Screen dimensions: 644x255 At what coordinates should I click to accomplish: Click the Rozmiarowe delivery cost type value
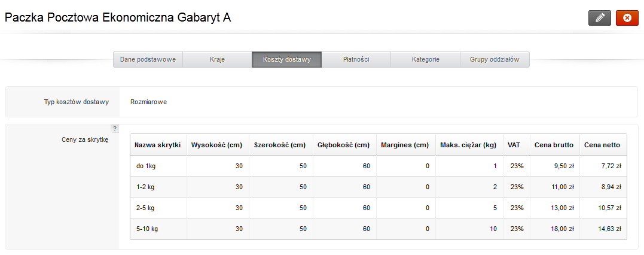149,102
